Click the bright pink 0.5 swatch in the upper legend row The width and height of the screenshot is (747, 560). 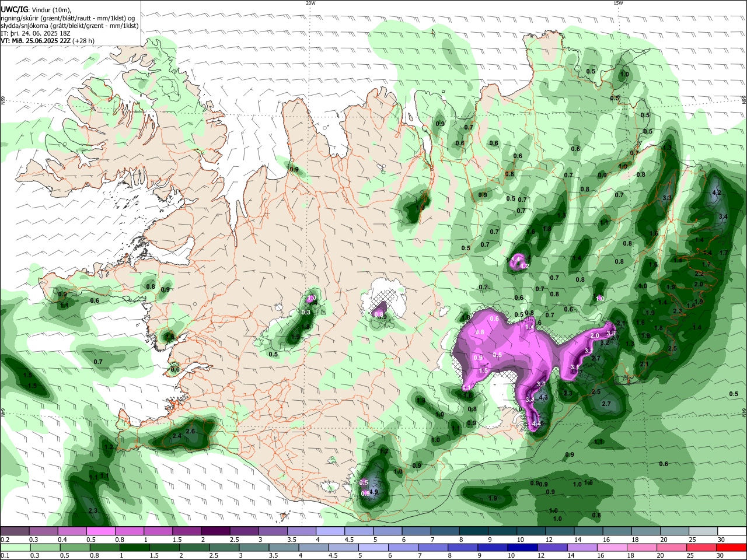pyautogui.click(x=100, y=531)
